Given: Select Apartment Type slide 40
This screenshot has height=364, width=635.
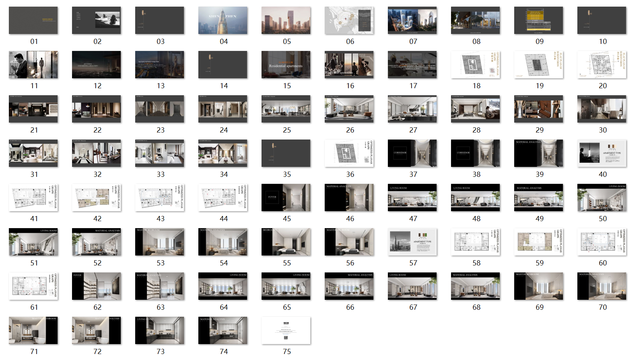Looking at the screenshot, I should 602,153.
